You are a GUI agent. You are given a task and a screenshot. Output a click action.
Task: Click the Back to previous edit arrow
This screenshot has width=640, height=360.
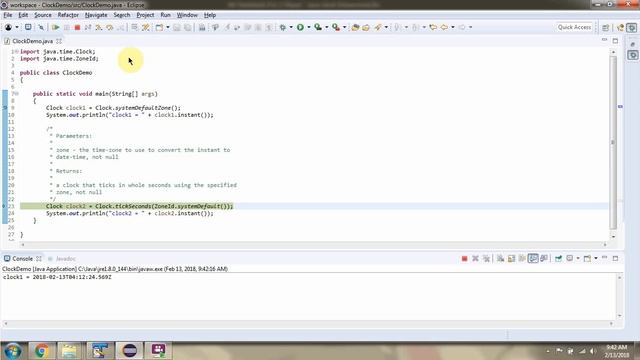click(x=433, y=27)
